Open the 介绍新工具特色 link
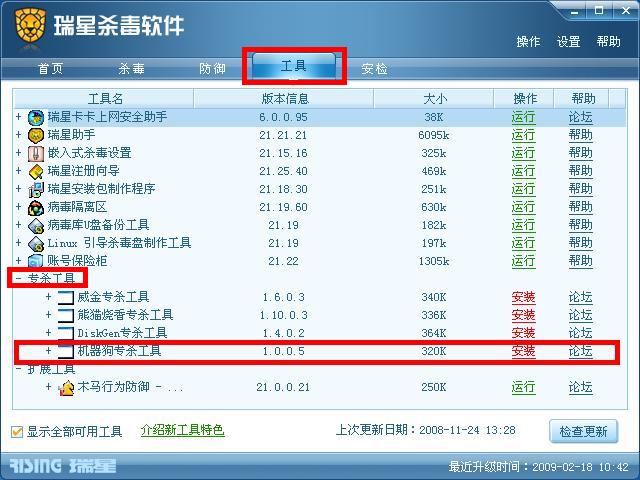The image size is (640, 480). (x=182, y=430)
